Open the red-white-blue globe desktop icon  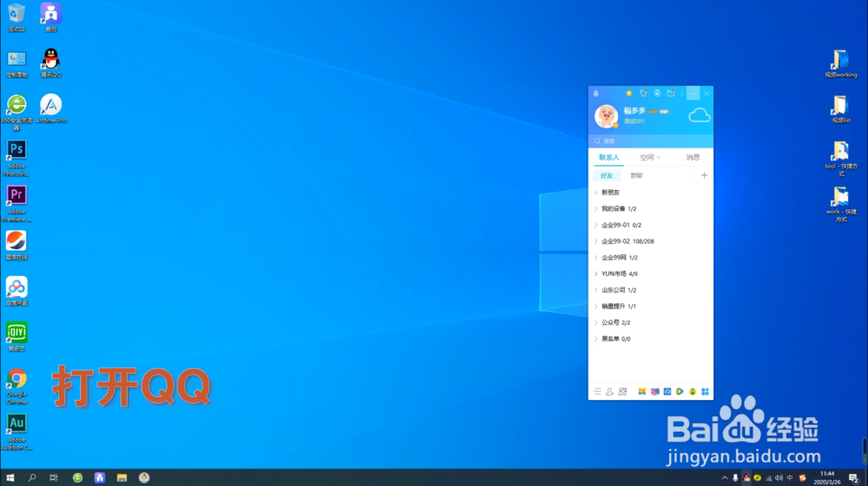16,246
